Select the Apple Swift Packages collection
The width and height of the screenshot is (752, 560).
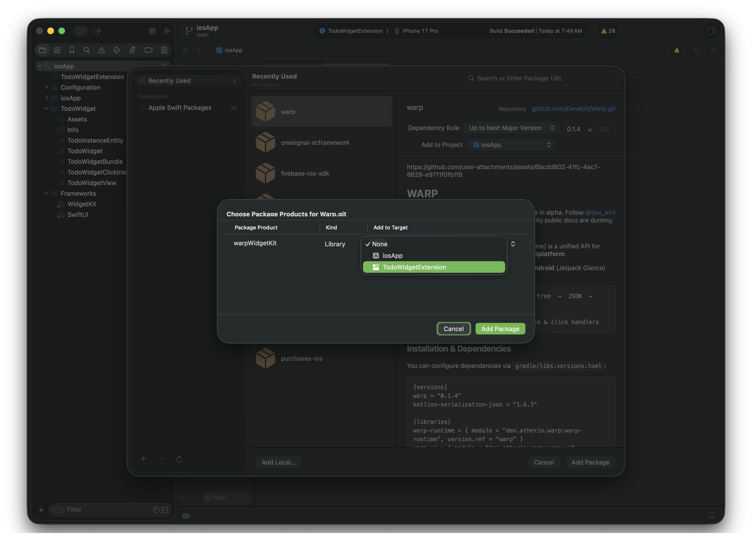(188, 108)
